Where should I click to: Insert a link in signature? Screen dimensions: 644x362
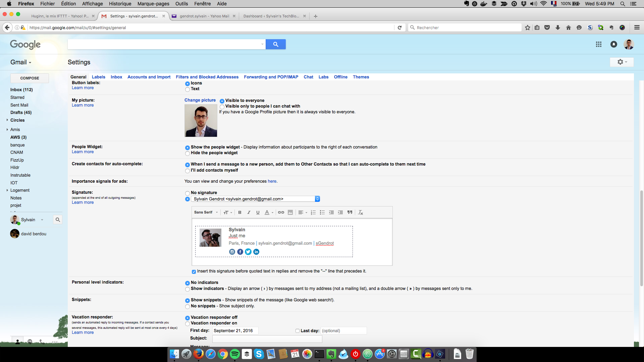point(281,213)
